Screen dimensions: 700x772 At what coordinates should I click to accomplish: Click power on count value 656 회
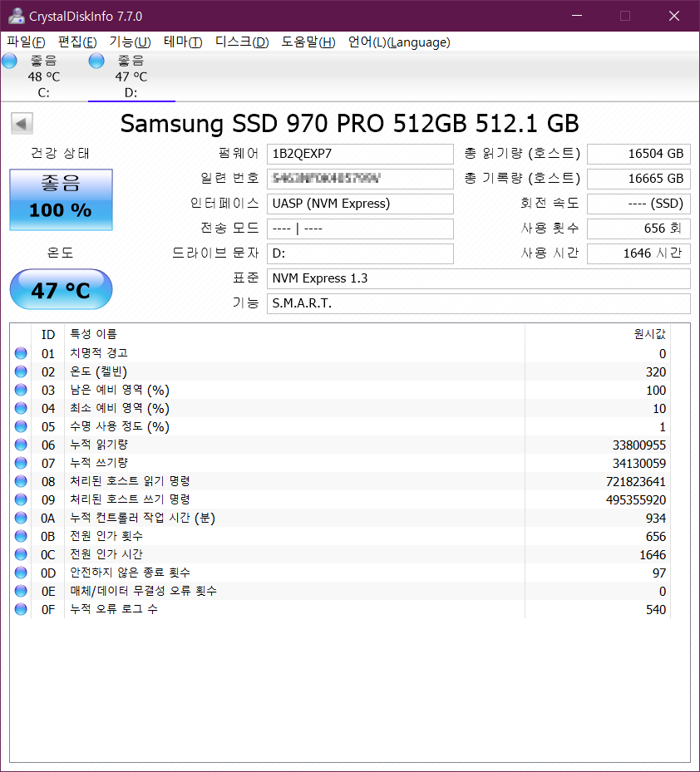click(x=638, y=229)
